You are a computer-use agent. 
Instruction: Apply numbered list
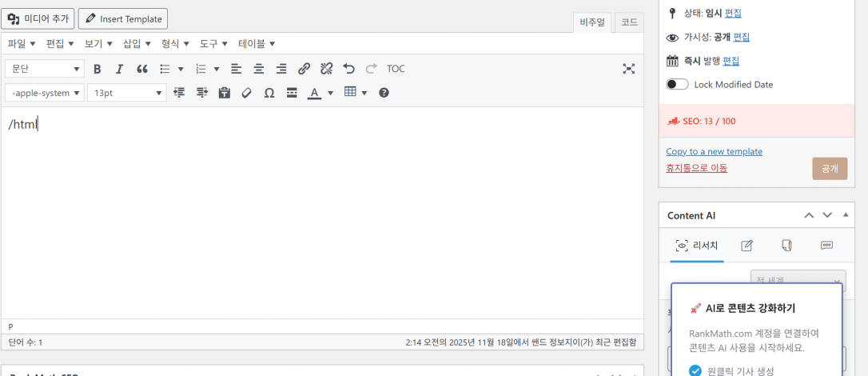click(201, 70)
